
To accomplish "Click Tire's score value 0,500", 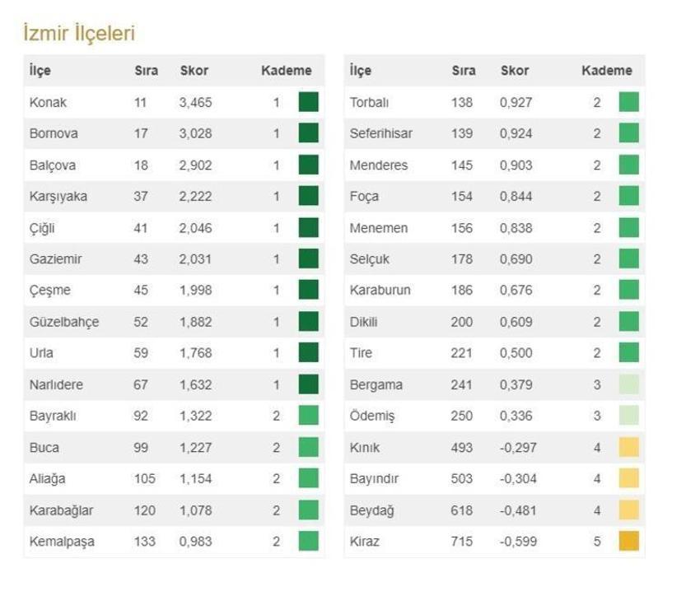I will tap(516, 353).
